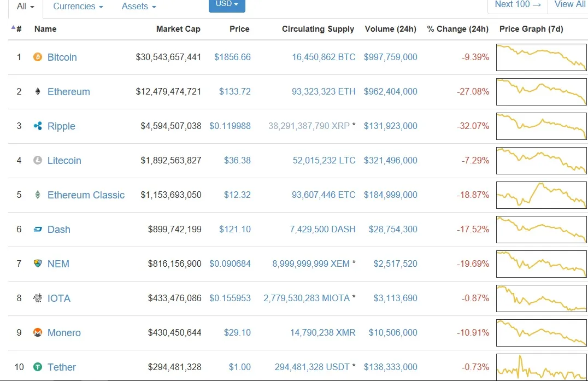Open Ethereum Classic 7d price graph
The width and height of the screenshot is (588, 381).
click(541, 195)
